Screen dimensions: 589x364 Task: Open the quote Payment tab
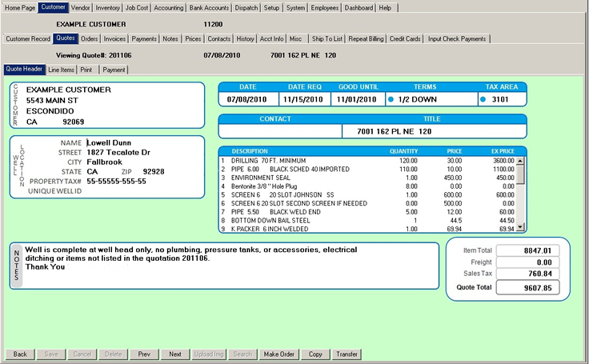click(114, 70)
